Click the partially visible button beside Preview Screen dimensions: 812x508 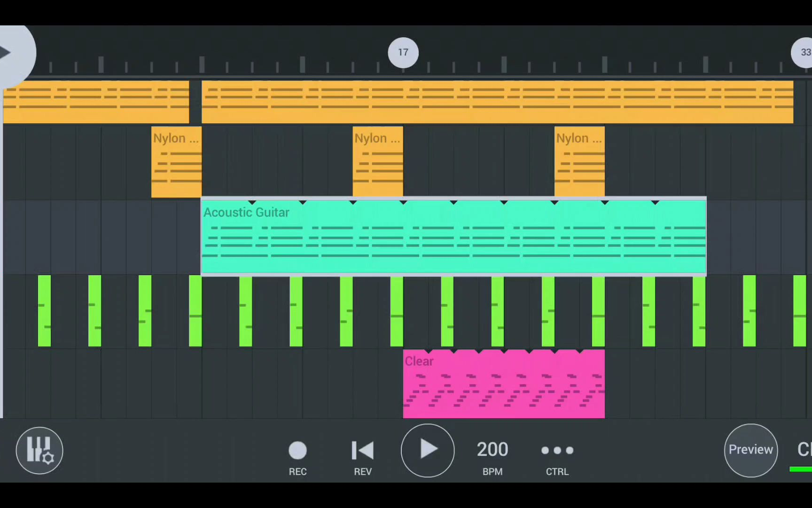click(x=804, y=449)
